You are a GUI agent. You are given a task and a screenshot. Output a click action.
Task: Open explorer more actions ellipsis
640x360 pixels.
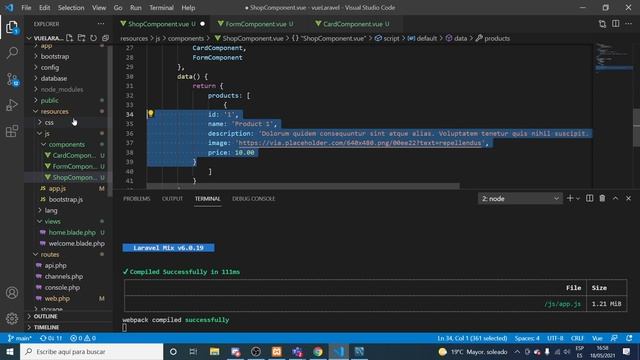tap(100, 24)
